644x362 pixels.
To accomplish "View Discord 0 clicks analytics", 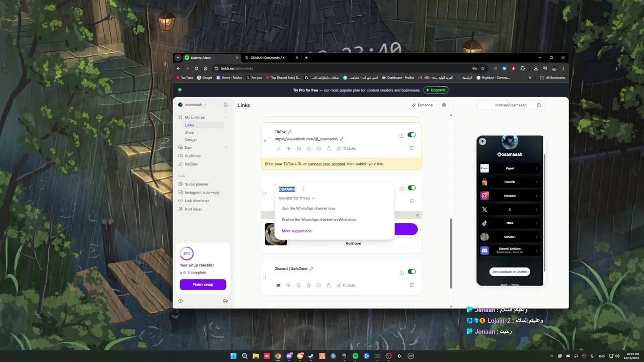I will 346,285.
